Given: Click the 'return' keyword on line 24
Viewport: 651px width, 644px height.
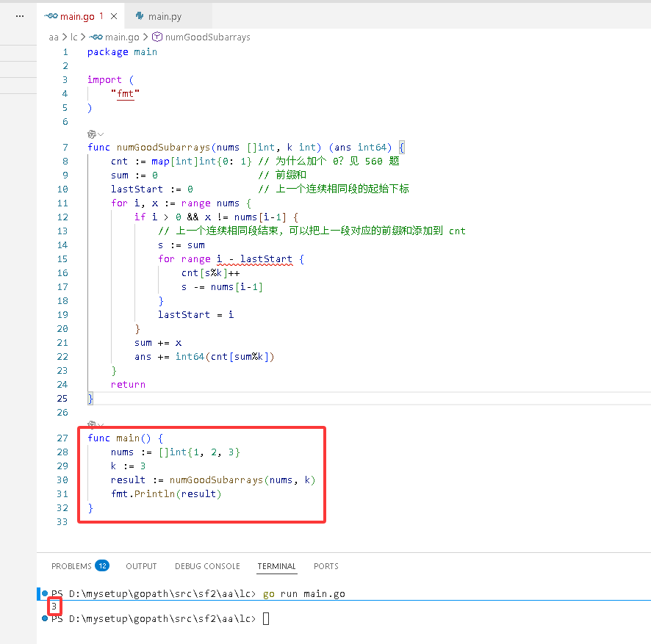Looking at the screenshot, I should pyautogui.click(x=128, y=385).
